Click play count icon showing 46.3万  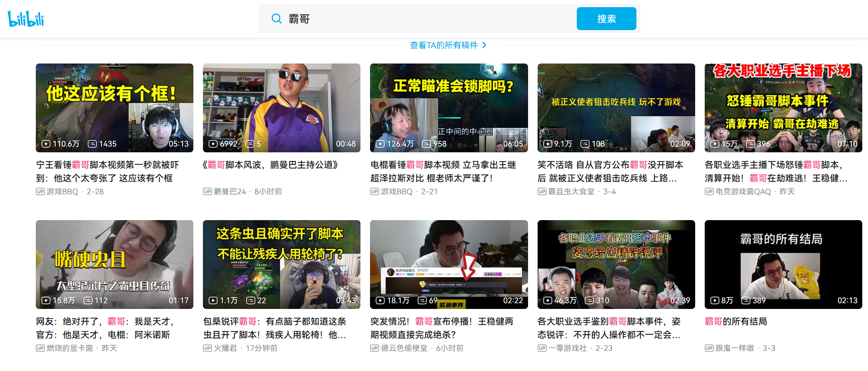(548, 300)
